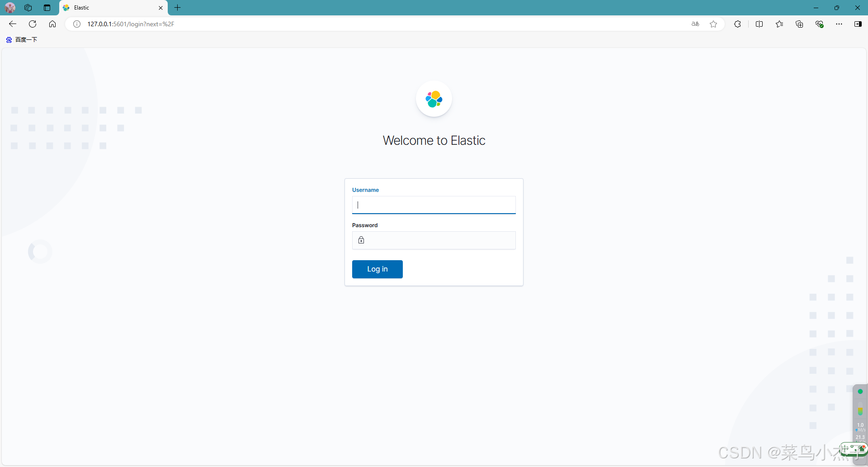Viewport: 868px width, 467px height.
Task: Click the lock icon in Password field
Action: click(x=361, y=240)
